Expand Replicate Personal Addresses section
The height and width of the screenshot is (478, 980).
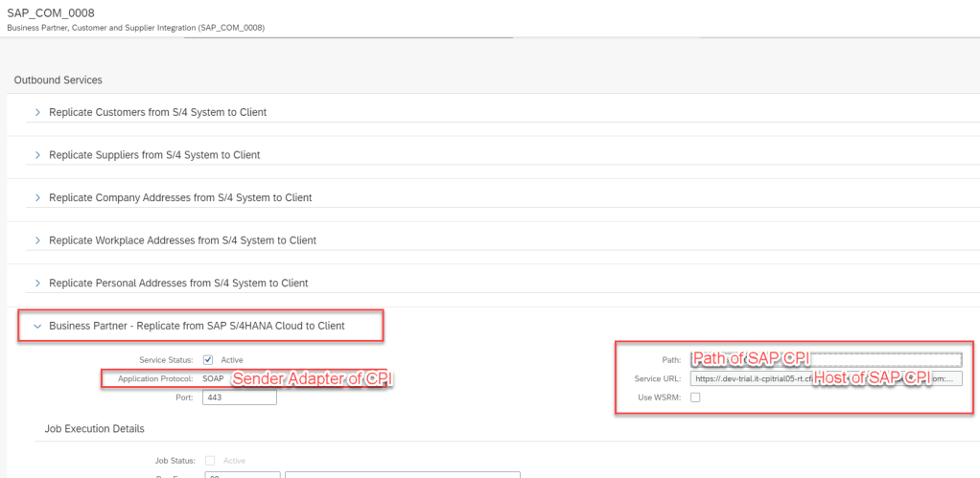coord(37,283)
